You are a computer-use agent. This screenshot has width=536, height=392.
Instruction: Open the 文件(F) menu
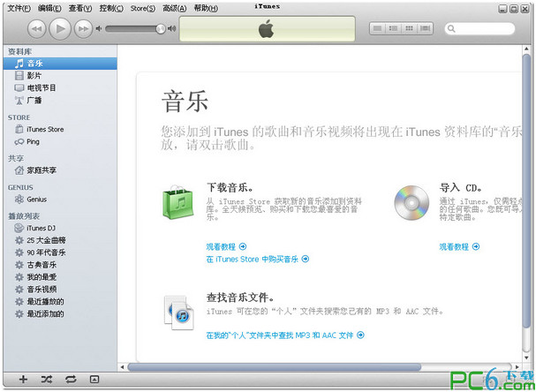point(19,8)
